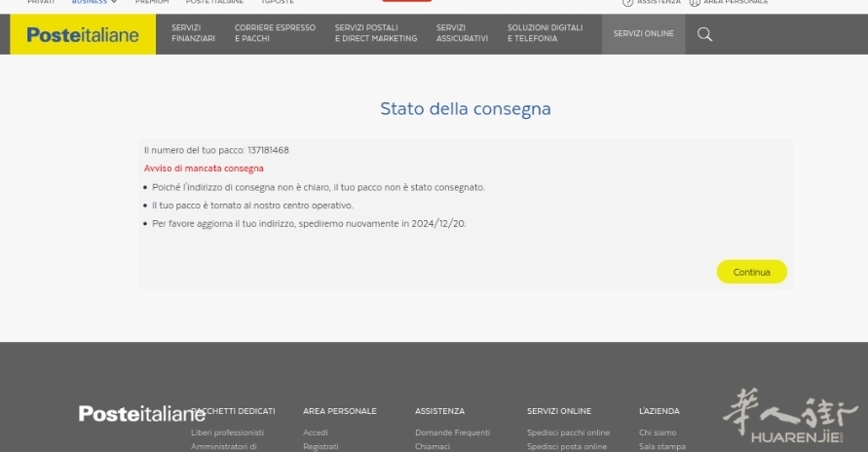Open the Liberi professionisti footer link
Screen dimensions: 868x452
coord(227,433)
